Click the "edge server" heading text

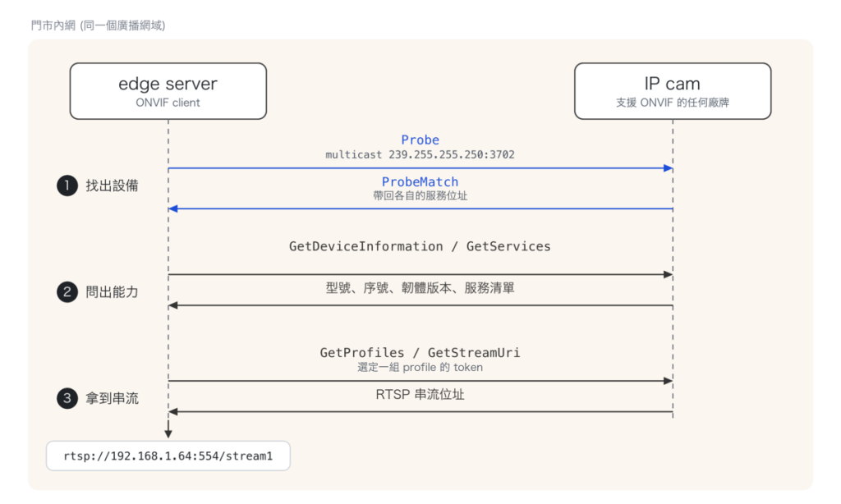coord(168,84)
